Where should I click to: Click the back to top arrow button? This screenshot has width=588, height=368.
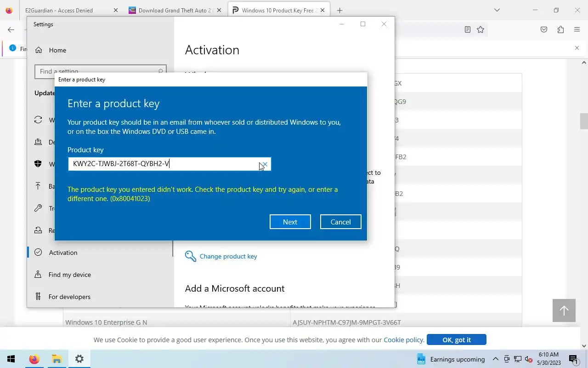[x=564, y=310]
